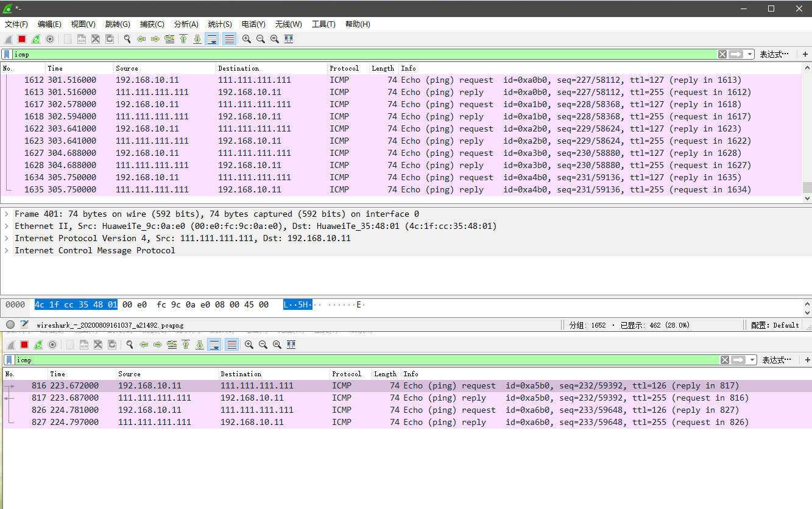
Task: Save capture file in upper window toolbar
Action: (x=82, y=39)
